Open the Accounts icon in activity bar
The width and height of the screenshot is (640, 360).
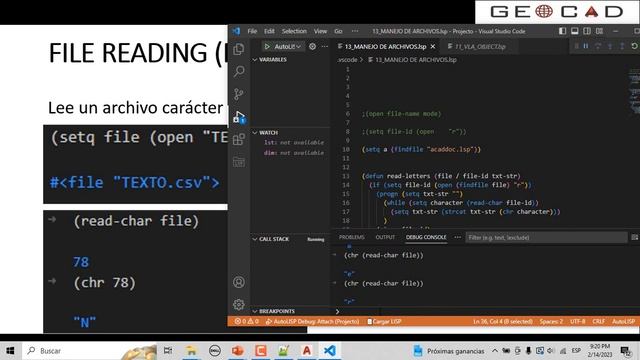(239, 282)
